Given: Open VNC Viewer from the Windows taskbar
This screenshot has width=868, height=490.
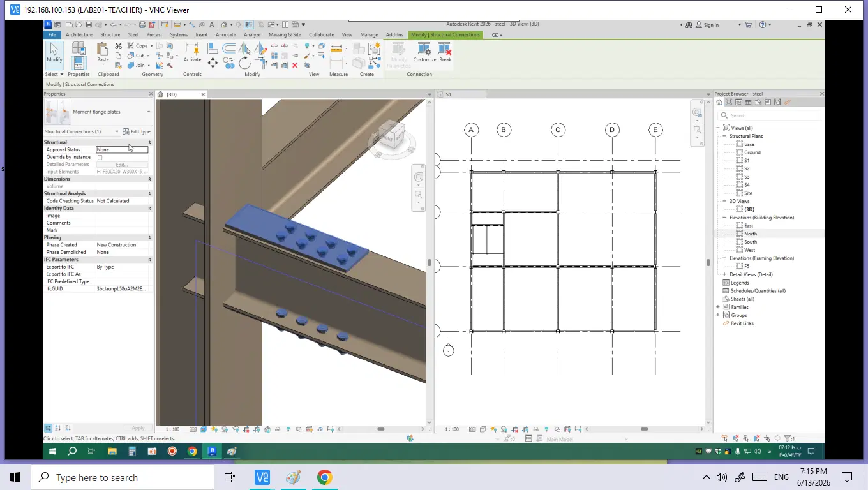Looking at the screenshot, I should point(262,477).
